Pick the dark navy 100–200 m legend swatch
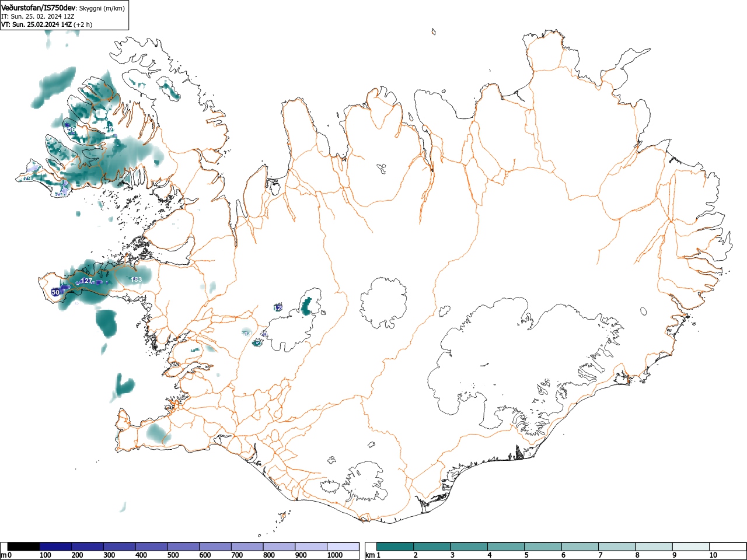 coord(55,547)
